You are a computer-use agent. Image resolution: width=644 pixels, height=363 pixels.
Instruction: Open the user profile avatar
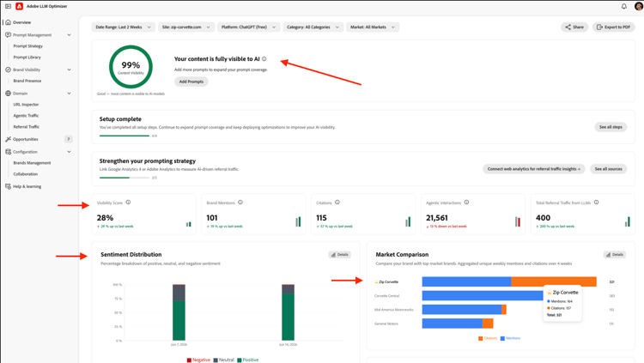click(x=639, y=6)
